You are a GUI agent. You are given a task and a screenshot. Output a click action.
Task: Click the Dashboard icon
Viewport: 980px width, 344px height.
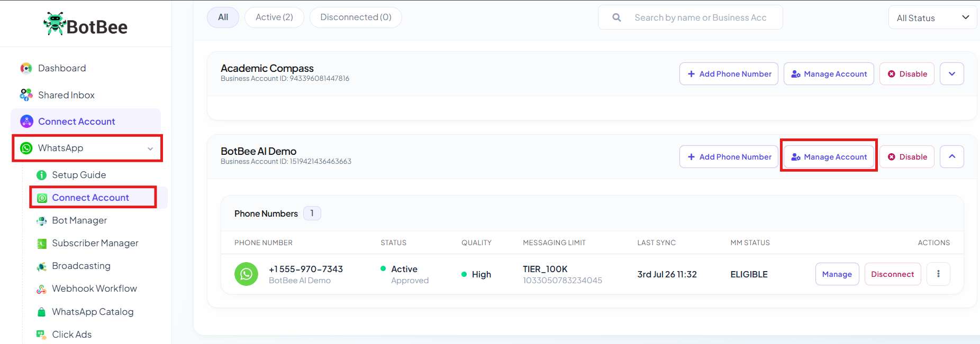pos(26,68)
